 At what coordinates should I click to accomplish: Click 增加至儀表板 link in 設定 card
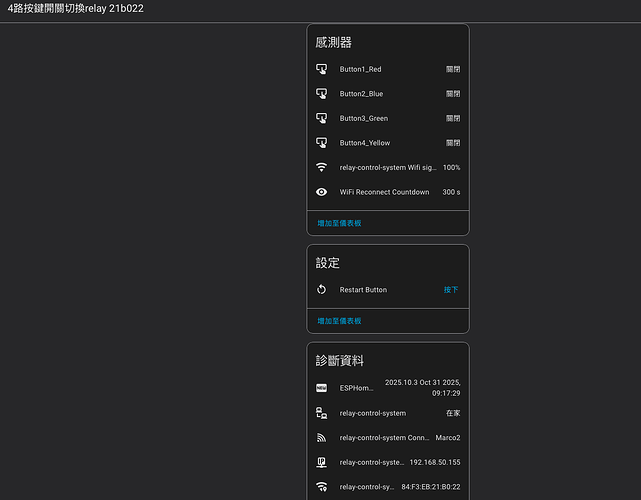[x=340, y=321]
